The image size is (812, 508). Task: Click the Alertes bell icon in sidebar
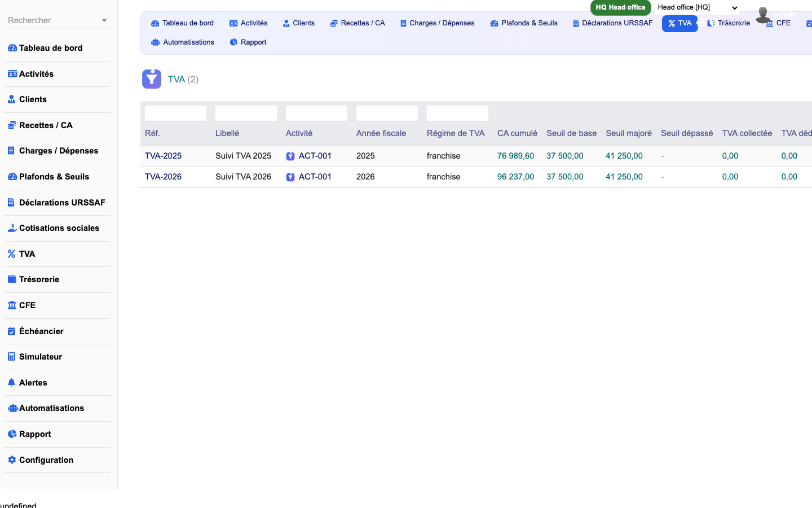tap(11, 383)
